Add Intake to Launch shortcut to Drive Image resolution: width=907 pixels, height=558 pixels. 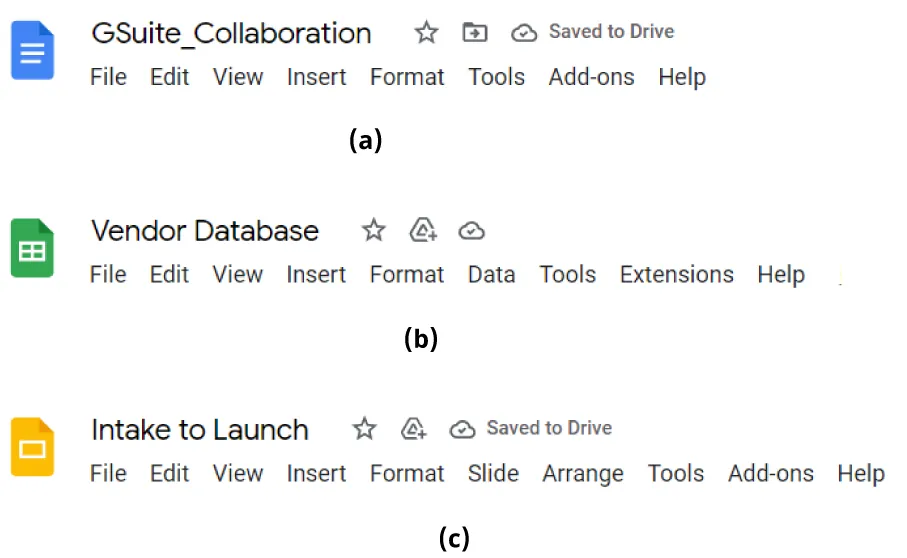pos(414,429)
